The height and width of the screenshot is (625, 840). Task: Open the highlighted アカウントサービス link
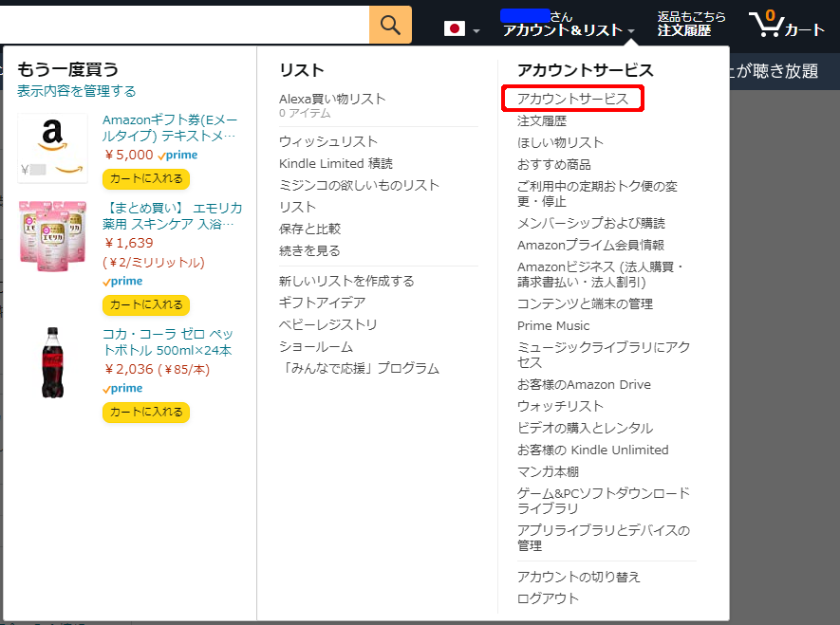(x=572, y=99)
